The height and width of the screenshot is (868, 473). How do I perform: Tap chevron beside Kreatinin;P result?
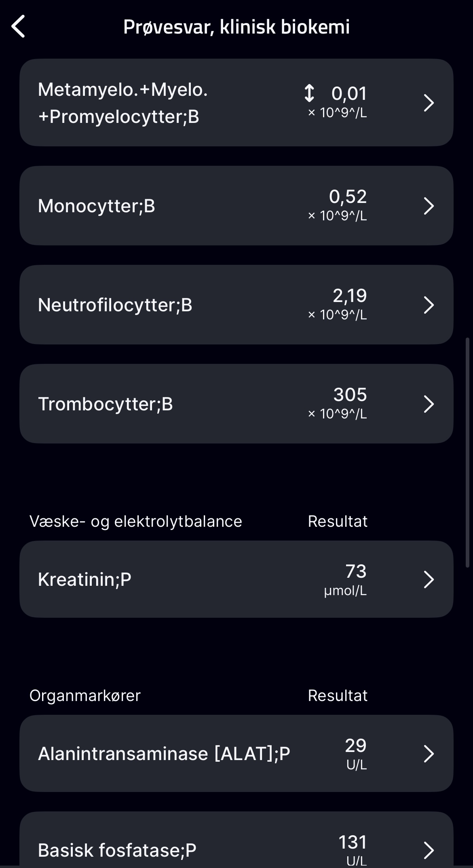(x=429, y=579)
